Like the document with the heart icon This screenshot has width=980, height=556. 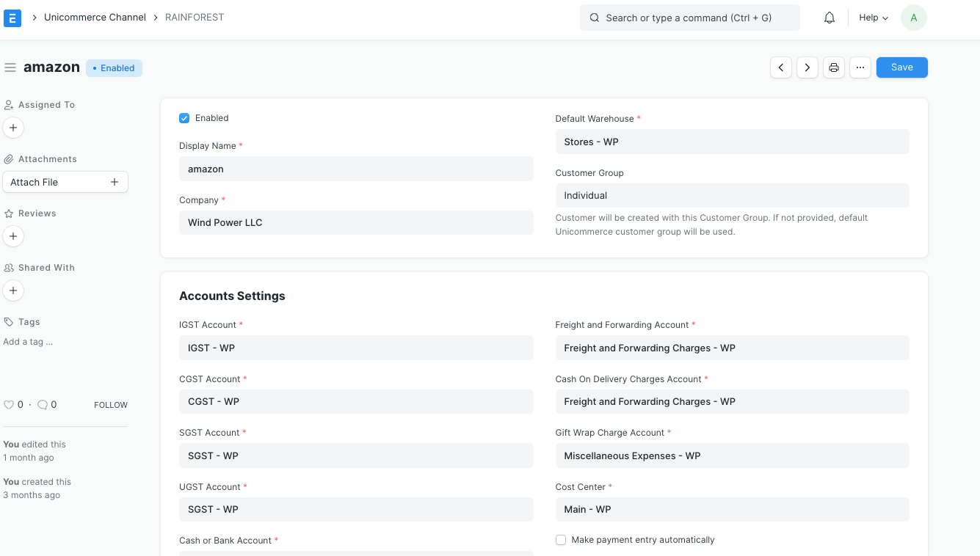point(8,404)
